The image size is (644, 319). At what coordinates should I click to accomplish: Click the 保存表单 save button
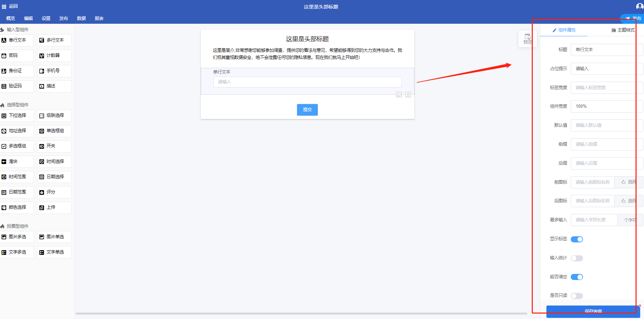pyautogui.click(x=593, y=311)
